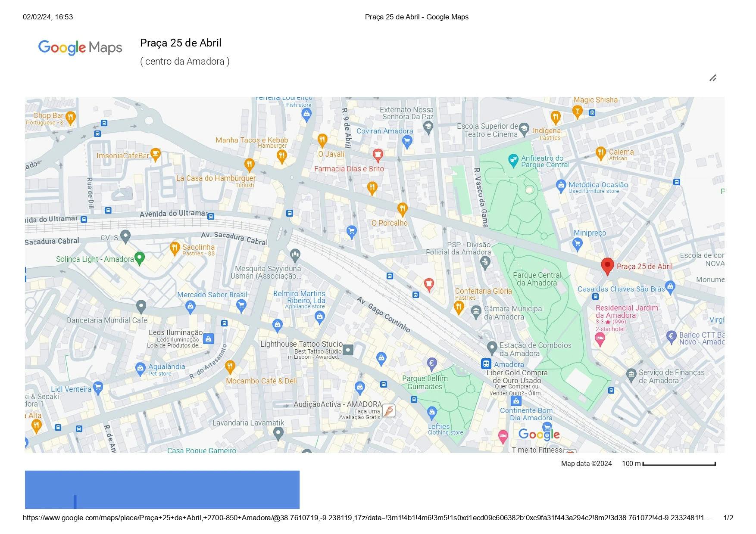The image size is (756, 534).
Task: Click the Lidl Venteira cart icon
Action: tap(98, 388)
